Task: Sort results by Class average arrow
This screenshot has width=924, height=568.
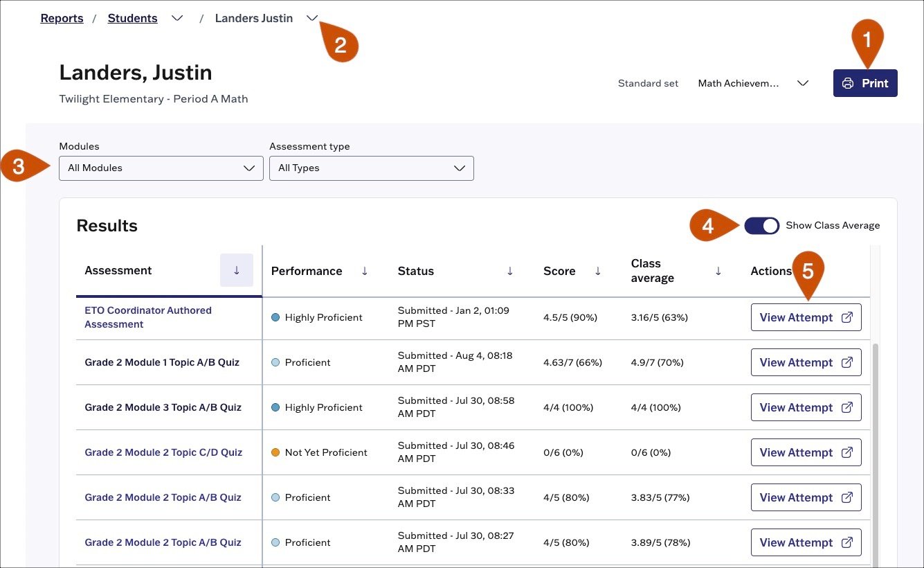Action: point(718,271)
